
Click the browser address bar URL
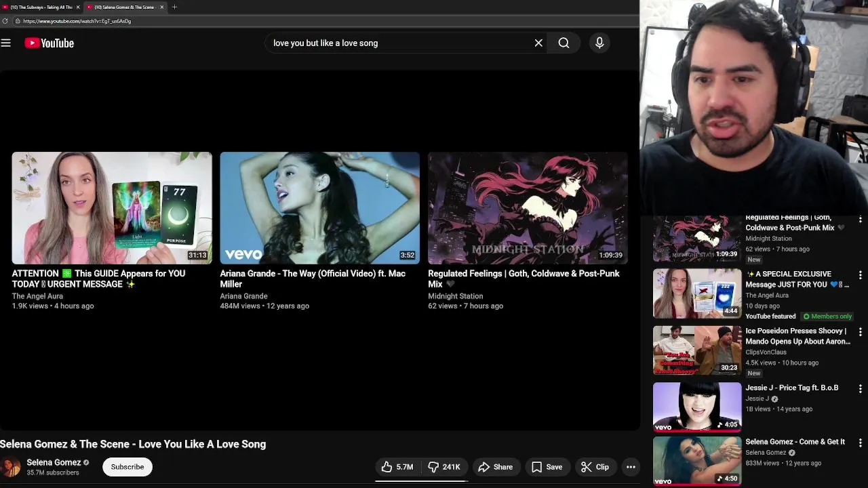point(77,21)
